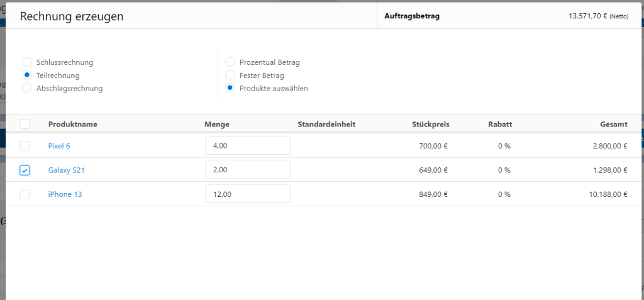Select the Fester Betrag radio button
Screen dimensions: 644x300
point(230,75)
